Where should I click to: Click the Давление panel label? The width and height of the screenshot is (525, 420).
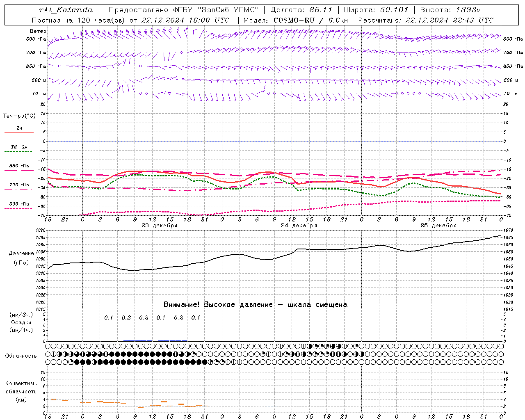(x=21, y=253)
